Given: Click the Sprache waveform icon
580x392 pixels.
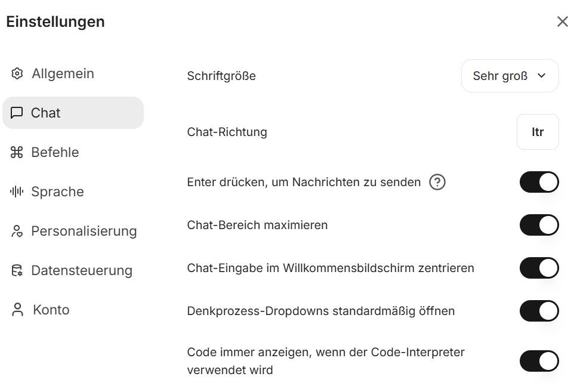Looking at the screenshot, I should pos(17,192).
